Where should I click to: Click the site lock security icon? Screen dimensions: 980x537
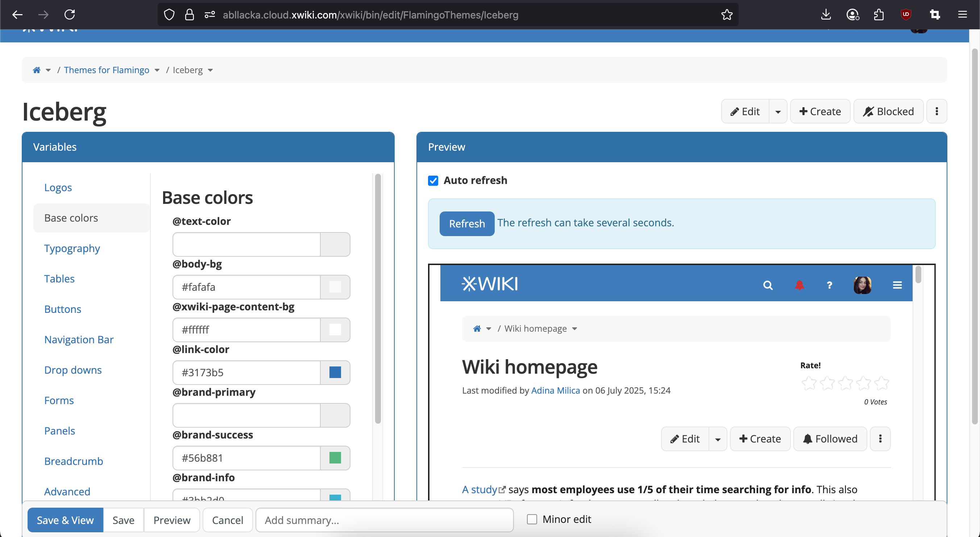(x=190, y=15)
